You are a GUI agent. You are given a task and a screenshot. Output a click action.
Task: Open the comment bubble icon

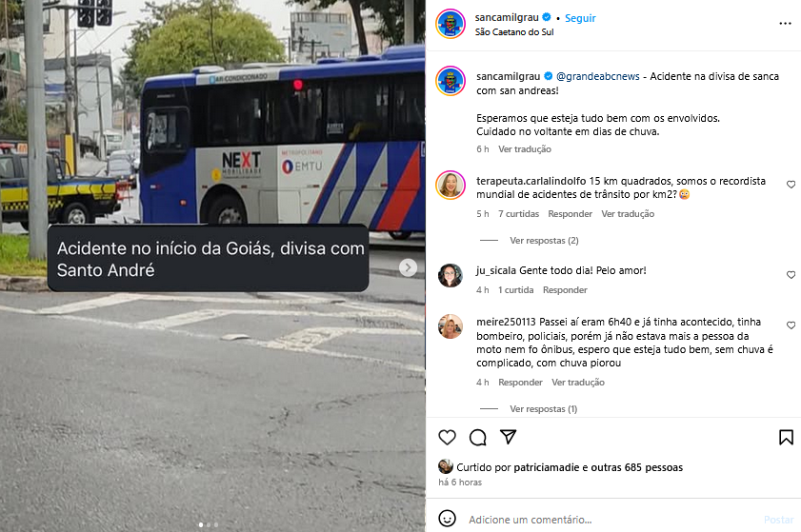477,438
